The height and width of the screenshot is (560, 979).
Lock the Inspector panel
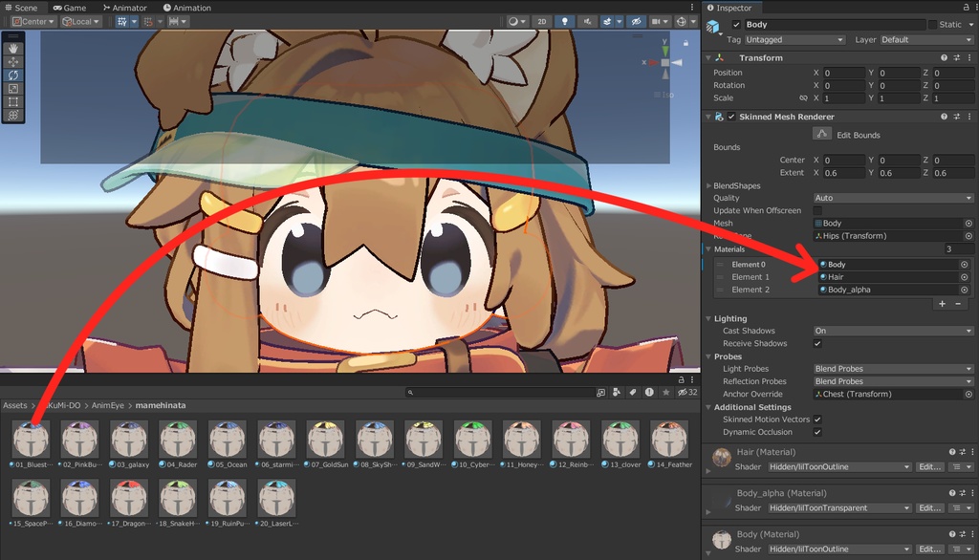[966, 8]
